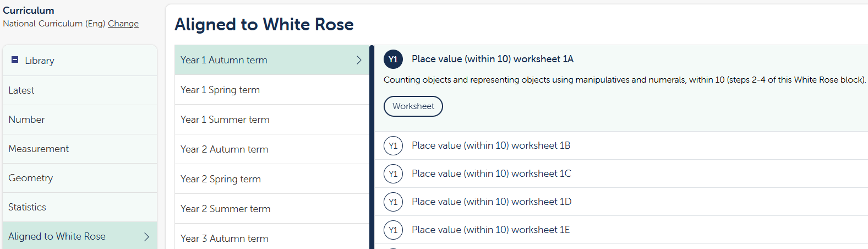
Task: Click Y1 badge for worksheet 1D
Action: (x=393, y=202)
